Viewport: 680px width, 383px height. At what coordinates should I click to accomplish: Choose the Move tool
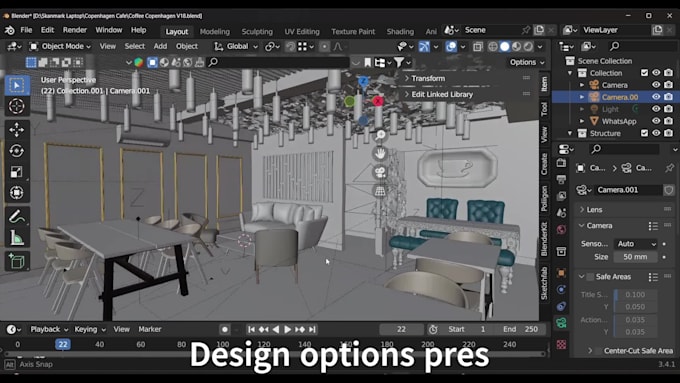[16, 130]
